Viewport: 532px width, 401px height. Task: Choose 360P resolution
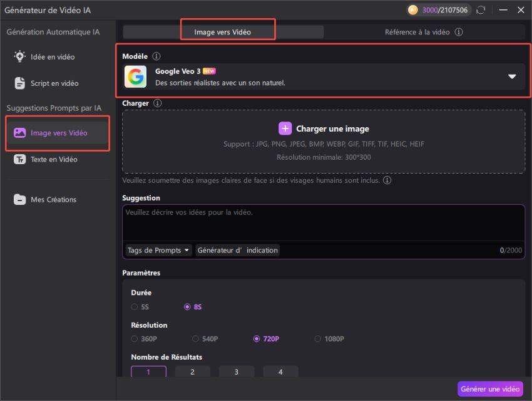144,339
